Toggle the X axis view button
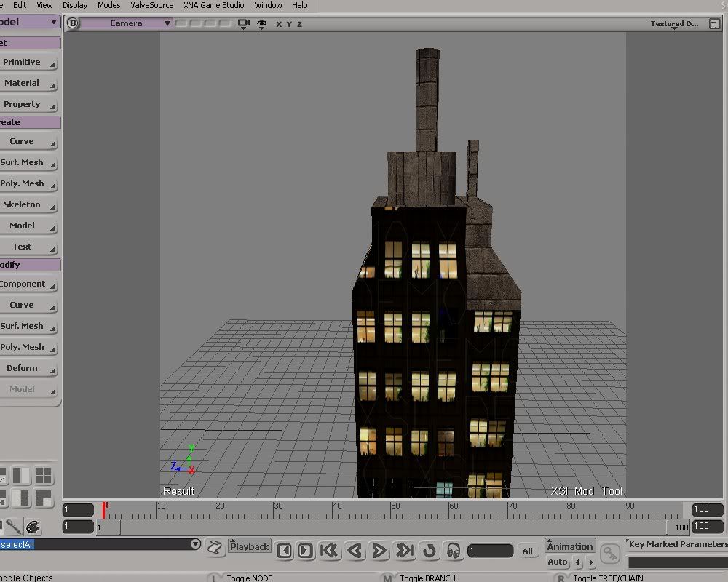Screen dimensions: 728x582 pos(279,24)
